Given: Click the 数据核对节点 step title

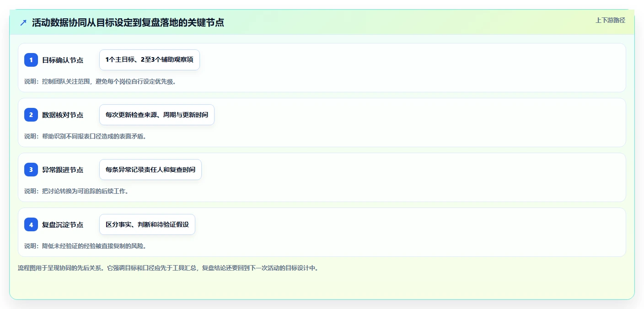Looking at the screenshot, I should pyautogui.click(x=63, y=115).
